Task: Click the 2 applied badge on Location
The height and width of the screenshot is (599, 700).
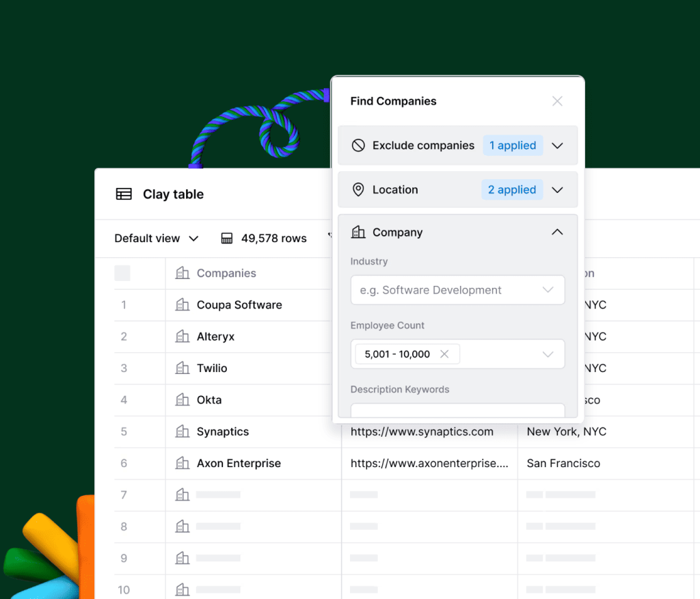Action: [x=512, y=190]
